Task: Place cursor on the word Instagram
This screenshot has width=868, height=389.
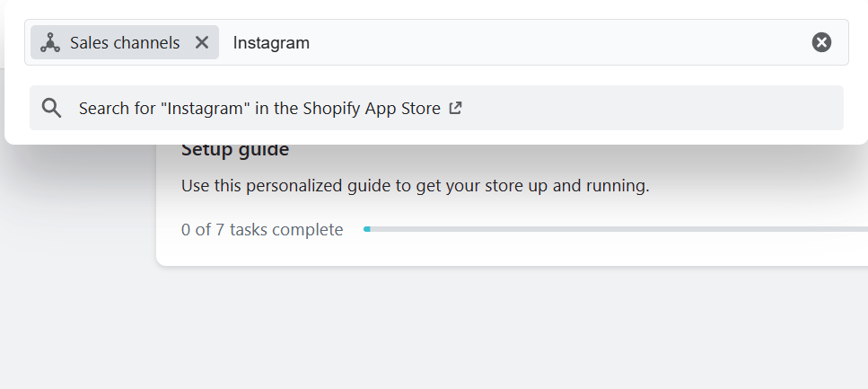Action: 271,42
